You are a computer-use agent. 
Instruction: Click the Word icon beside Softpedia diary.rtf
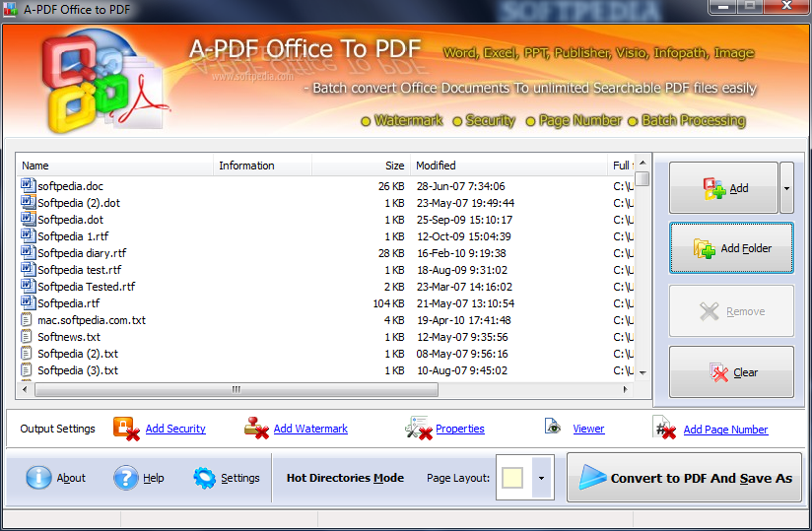point(28,252)
